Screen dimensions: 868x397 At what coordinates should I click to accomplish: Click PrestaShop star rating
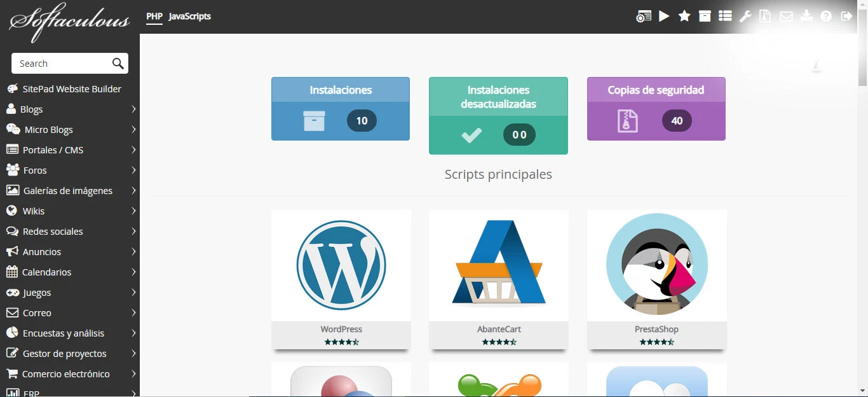tap(656, 342)
